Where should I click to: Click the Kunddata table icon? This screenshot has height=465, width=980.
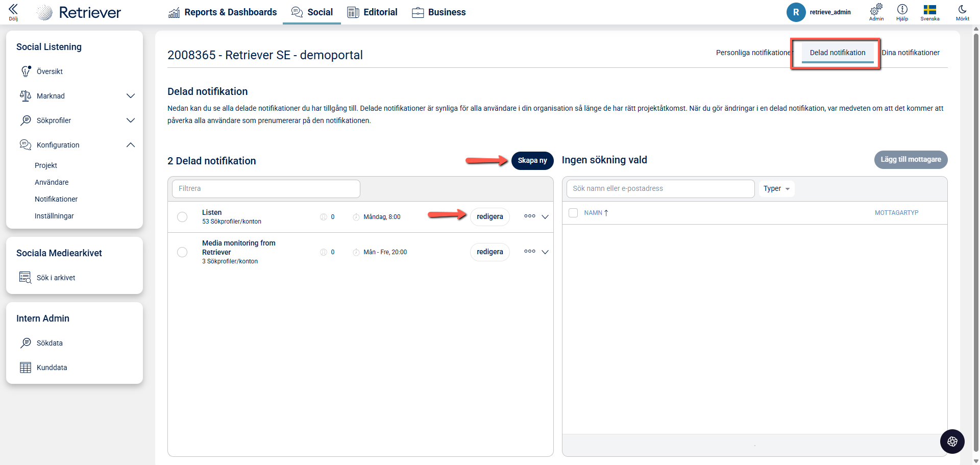[26, 368]
